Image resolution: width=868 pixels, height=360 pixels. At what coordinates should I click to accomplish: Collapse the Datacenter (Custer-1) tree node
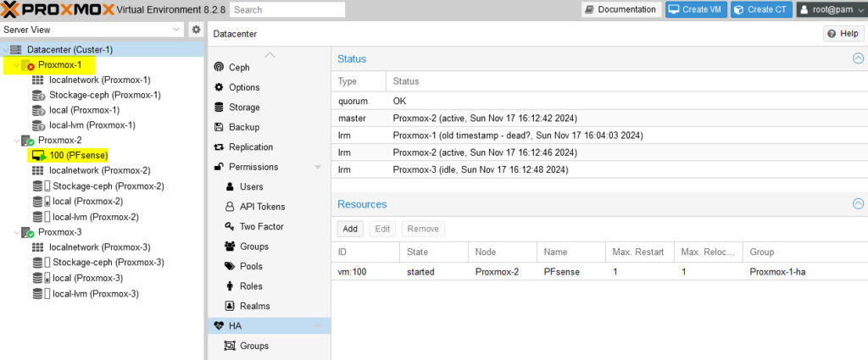tap(6, 50)
